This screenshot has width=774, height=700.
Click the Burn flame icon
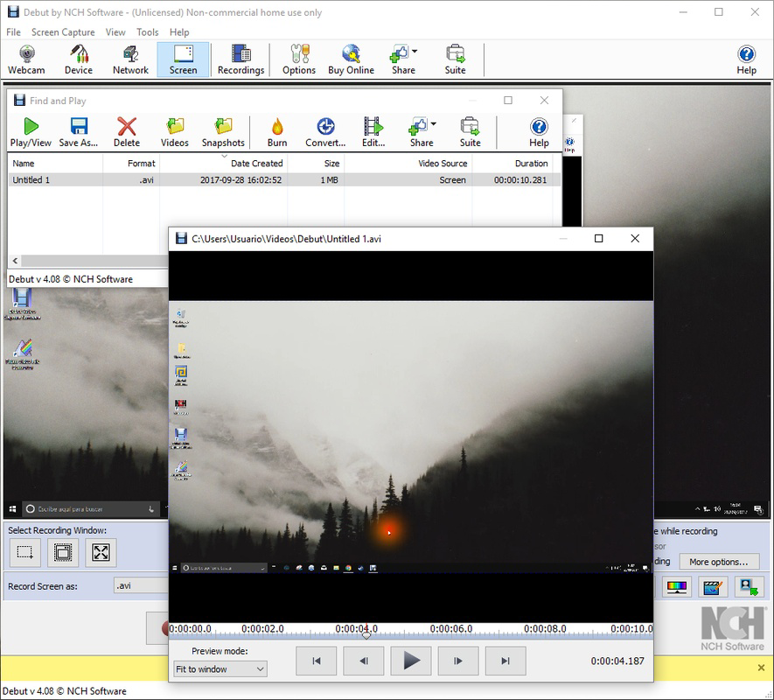(x=277, y=132)
